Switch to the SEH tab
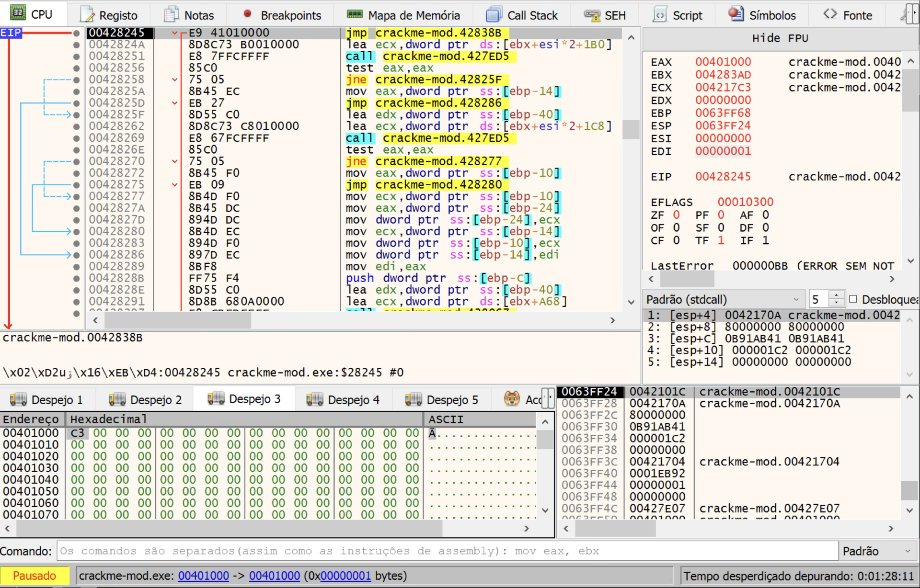 [x=605, y=15]
